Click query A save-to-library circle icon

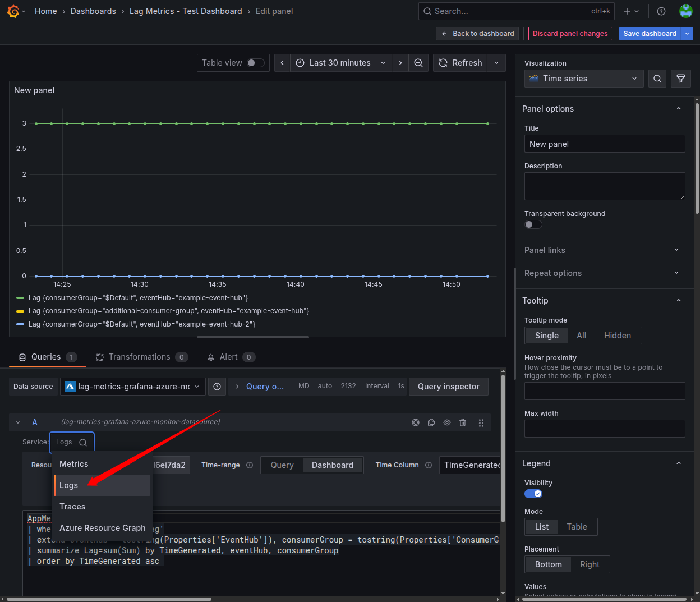(416, 422)
